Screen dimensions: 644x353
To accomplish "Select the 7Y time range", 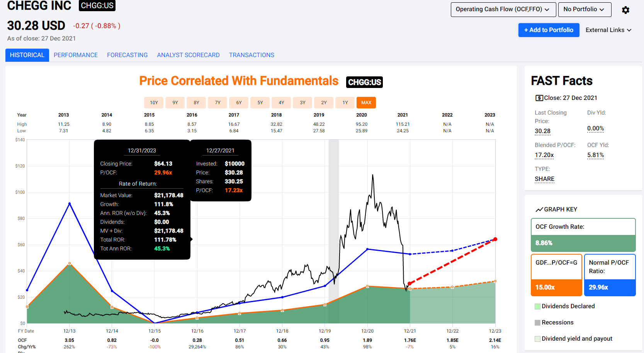I will 217,103.
